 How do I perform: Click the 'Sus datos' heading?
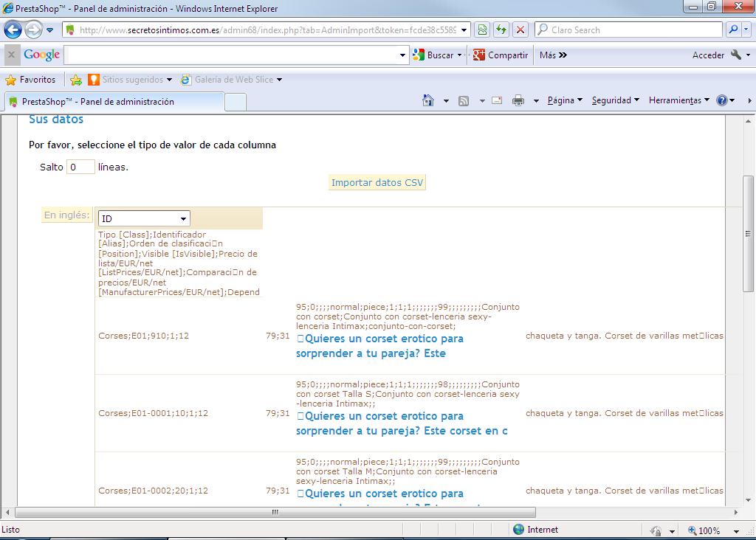[56, 119]
